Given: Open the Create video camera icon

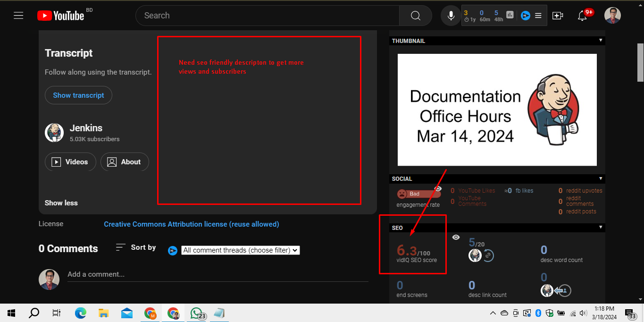Looking at the screenshot, I should pos(558,16).
